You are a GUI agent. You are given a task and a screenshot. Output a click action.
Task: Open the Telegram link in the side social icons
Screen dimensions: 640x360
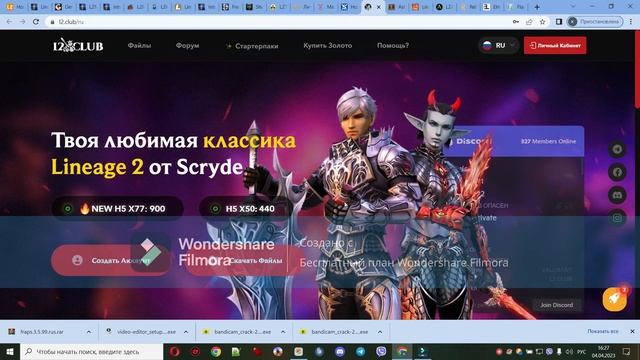(617, 149)
